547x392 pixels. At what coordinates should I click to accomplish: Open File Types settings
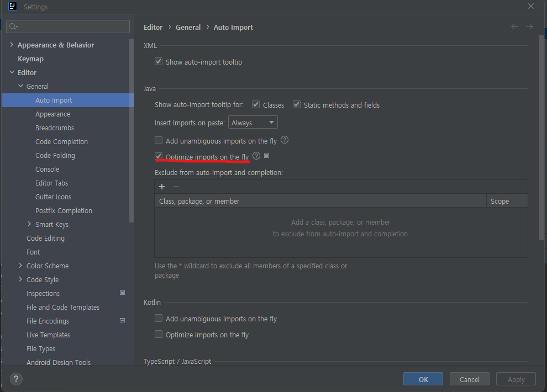[41, 349]
